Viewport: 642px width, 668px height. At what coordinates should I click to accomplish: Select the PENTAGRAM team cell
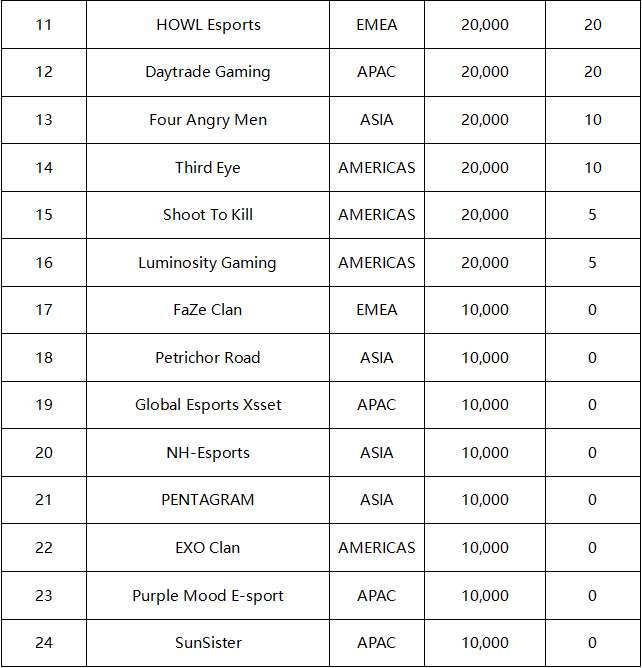tap(208, 500)
